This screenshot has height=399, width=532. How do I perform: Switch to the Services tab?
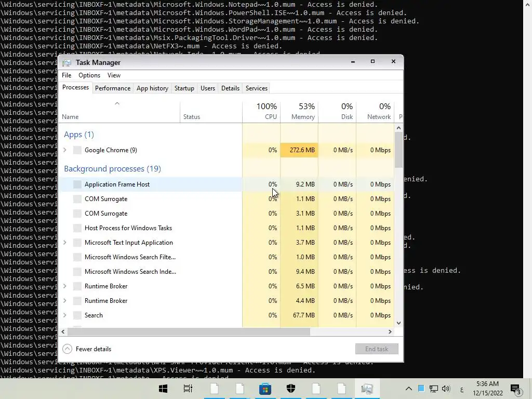[257, 88]
